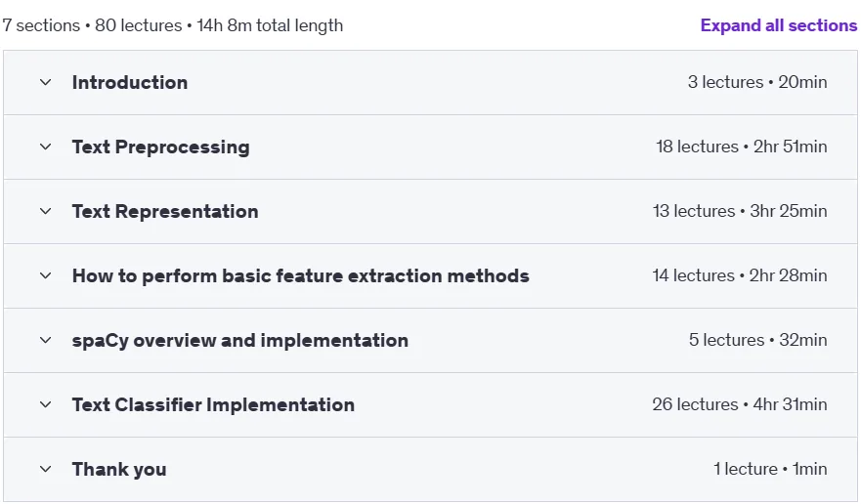Click chevron next to spaCy overview
The width and height of the screenshot is (861, 504).
[46, 340]
